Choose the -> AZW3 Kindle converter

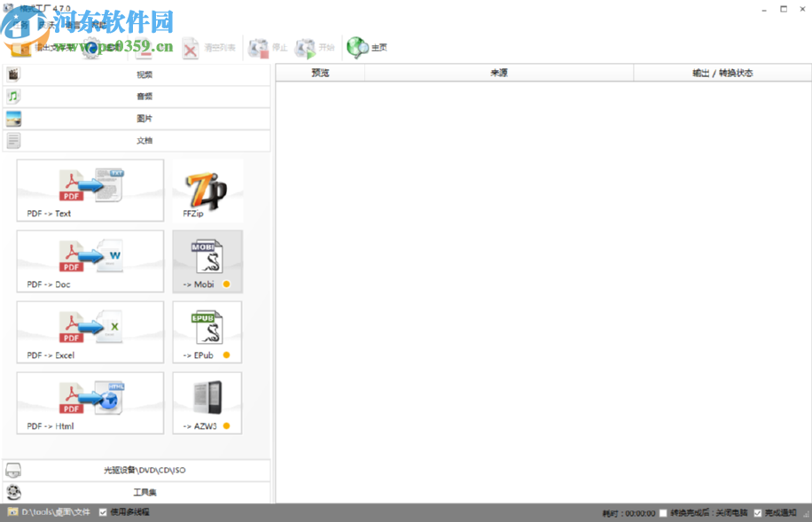pyautogui.click(x=207, y=403)
